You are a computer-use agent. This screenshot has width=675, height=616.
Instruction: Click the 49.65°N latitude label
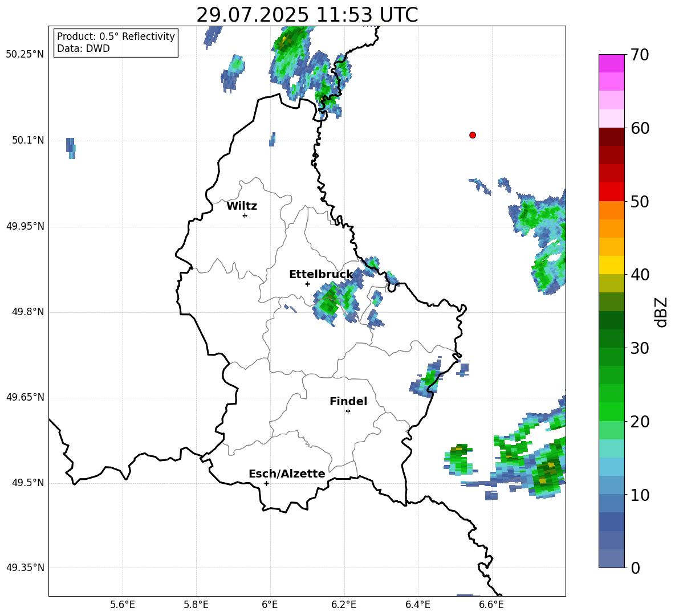tap(25, 397)
